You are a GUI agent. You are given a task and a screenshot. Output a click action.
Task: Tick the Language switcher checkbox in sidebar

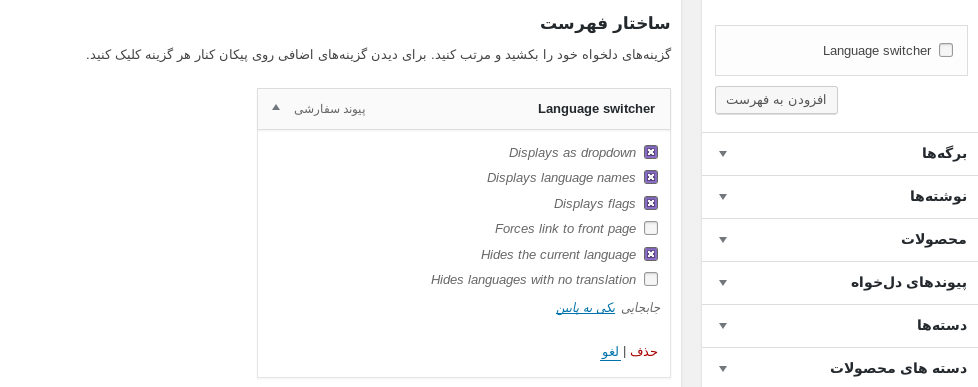(946, 51)
